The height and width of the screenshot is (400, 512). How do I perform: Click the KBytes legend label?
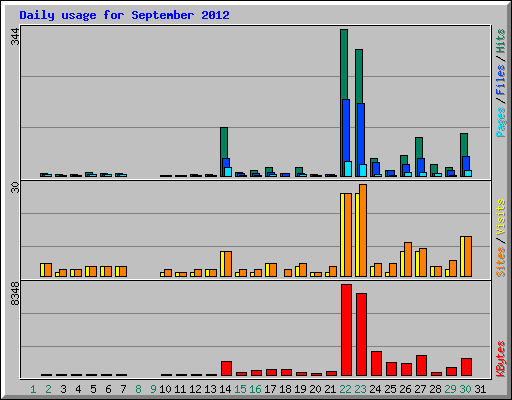coord(500,359)
